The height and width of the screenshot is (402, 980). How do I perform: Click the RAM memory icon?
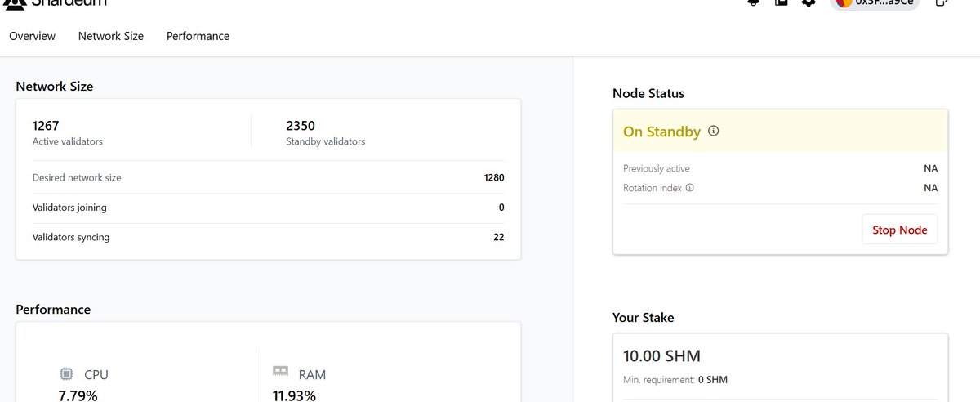click(280, 371)
